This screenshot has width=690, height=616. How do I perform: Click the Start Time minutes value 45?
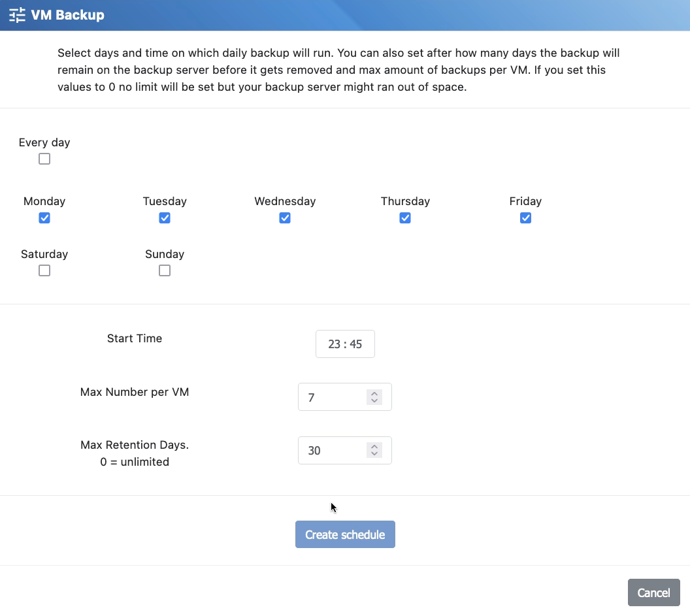point(355,344)
